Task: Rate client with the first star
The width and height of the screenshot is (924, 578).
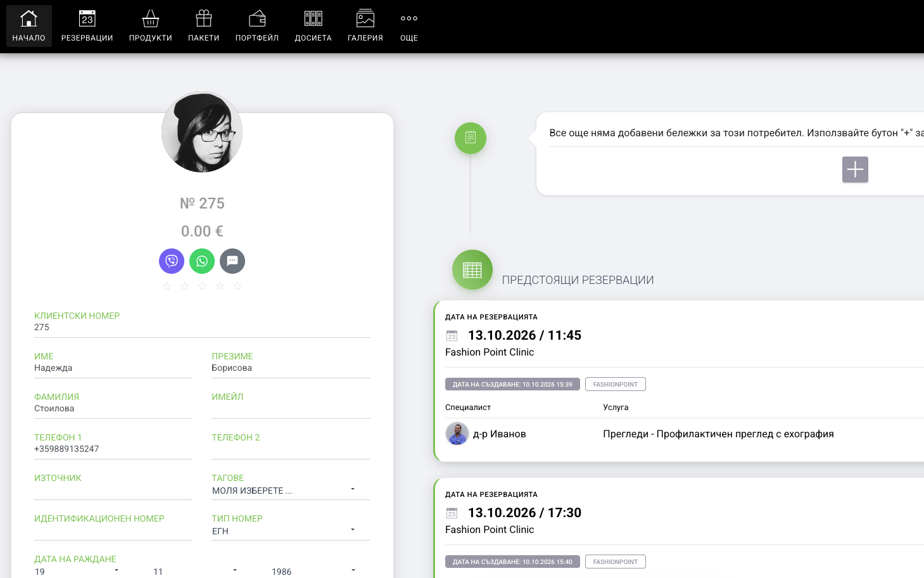Action: click(167, 286)
